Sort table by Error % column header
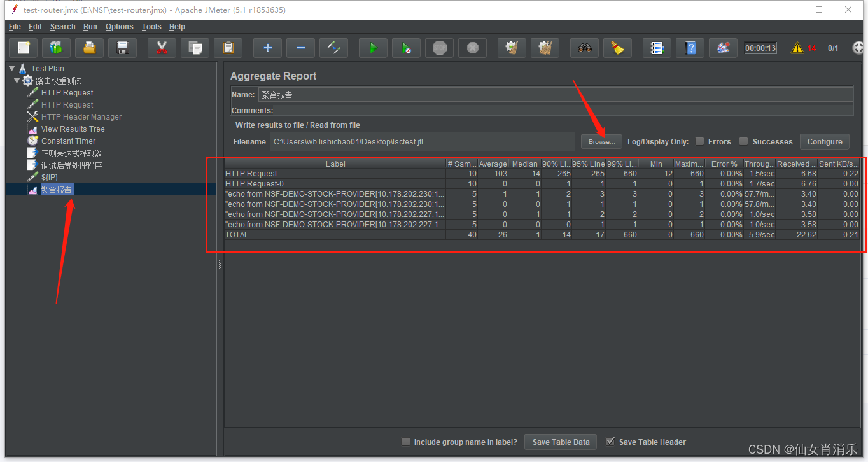This screenshot has width=868, height=462. click(x=724, y=164)
